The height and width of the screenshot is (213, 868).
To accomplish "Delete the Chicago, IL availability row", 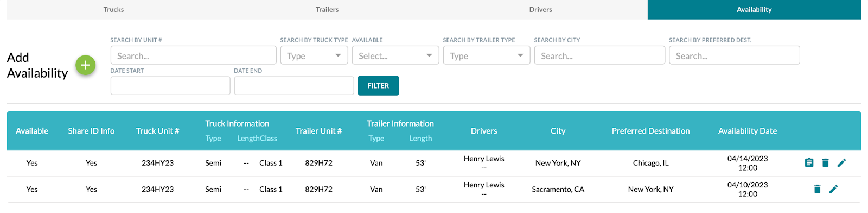I will 825,162.
